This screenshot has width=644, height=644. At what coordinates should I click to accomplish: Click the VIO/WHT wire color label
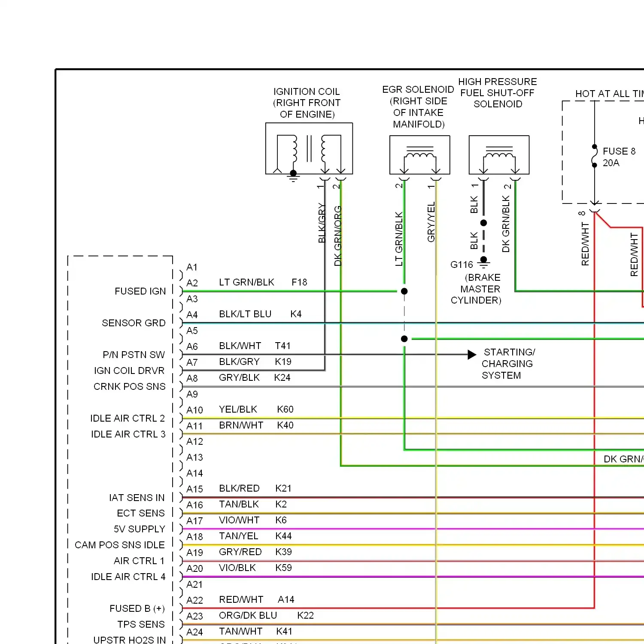(x=239, y=520)
